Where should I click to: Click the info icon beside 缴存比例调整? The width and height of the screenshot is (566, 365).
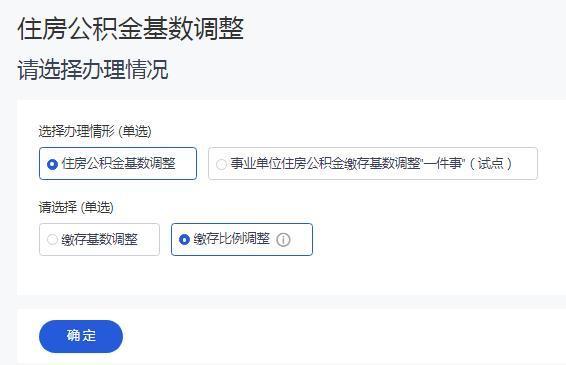(283, 240)
